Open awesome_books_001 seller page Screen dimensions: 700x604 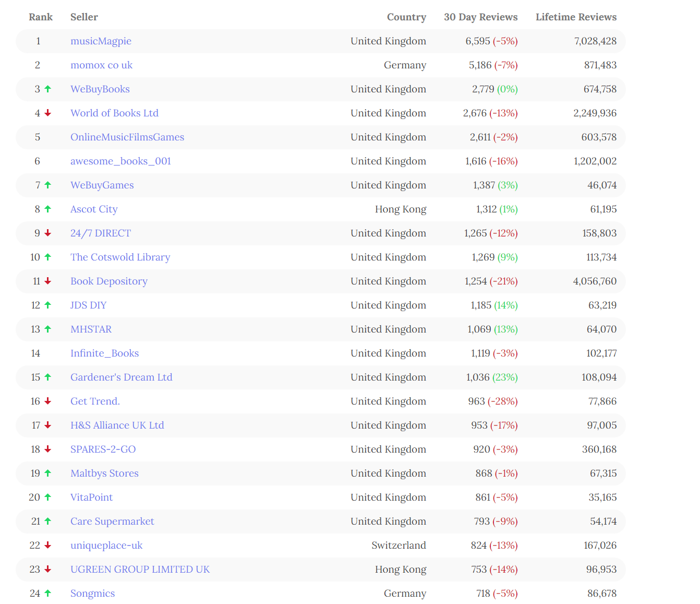tap(120, 161)
